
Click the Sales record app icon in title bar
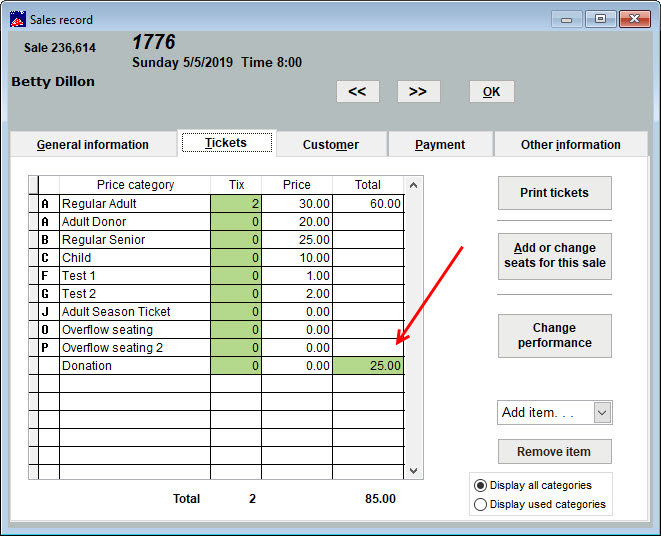pos(18,19)
